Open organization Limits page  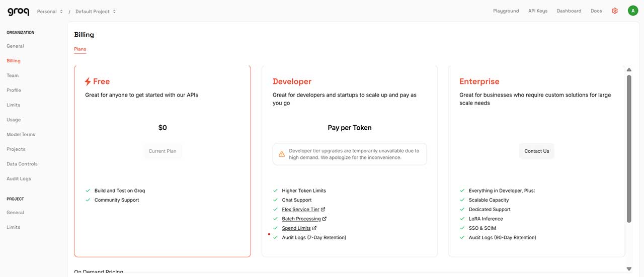click(x=13, y=105)
